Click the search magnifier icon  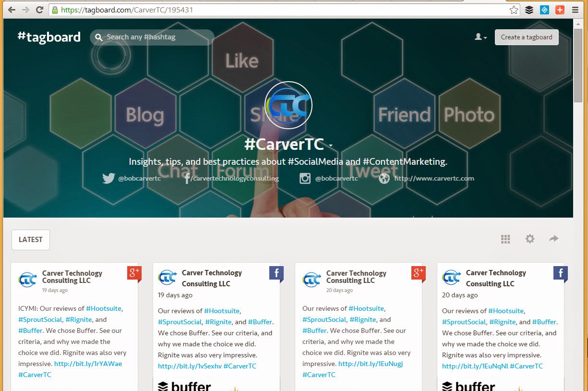99,37
